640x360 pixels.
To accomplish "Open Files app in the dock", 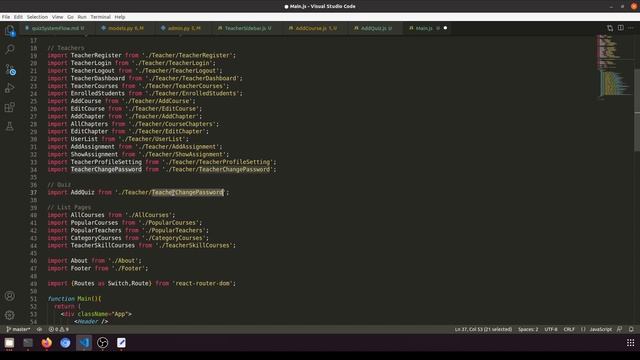I will 9,343.
